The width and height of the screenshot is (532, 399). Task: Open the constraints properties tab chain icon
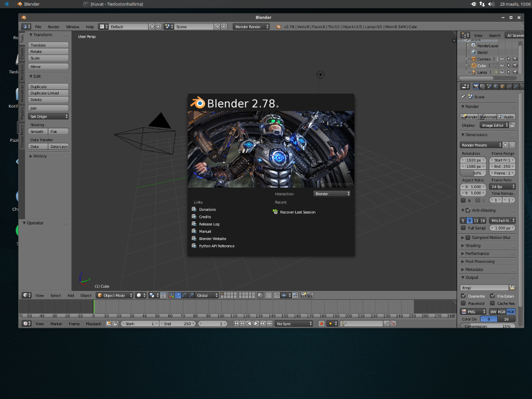(509, 87)
